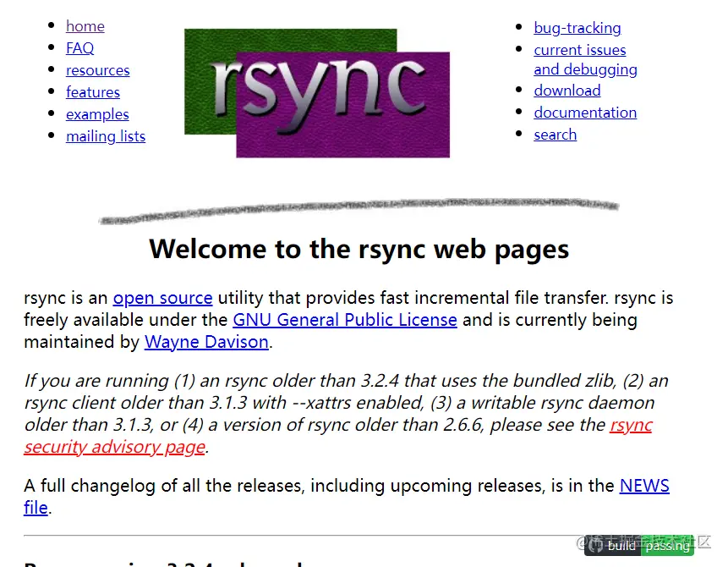Open the bug-tracking link

pyautogui.click(x=577, y=28)
